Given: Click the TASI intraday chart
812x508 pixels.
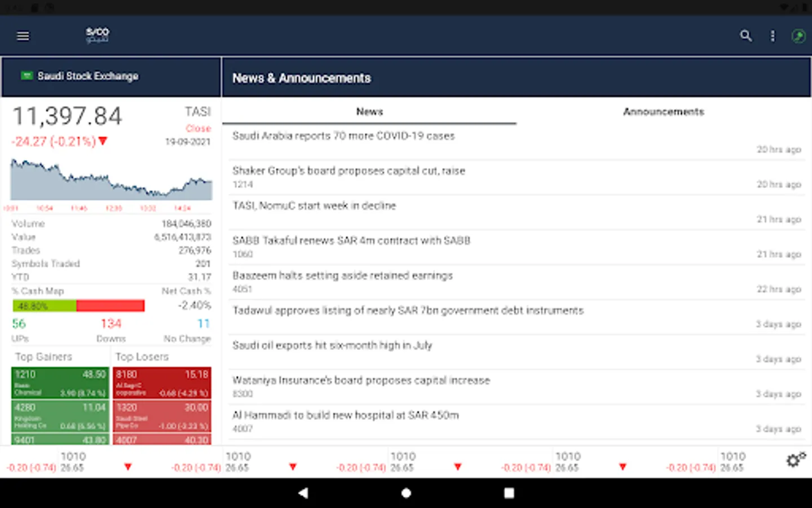Looking at the screenshot, I should [x=111, y=180].
